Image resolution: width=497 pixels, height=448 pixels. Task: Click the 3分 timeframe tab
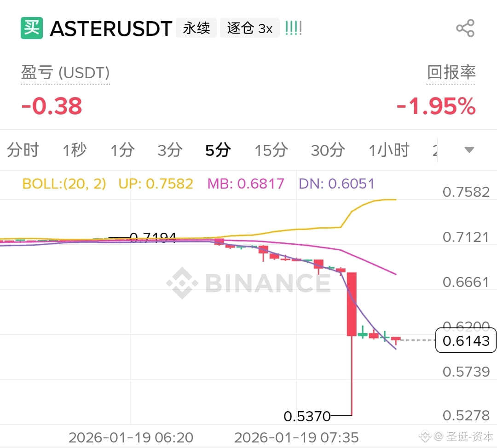tap(170, 149)
